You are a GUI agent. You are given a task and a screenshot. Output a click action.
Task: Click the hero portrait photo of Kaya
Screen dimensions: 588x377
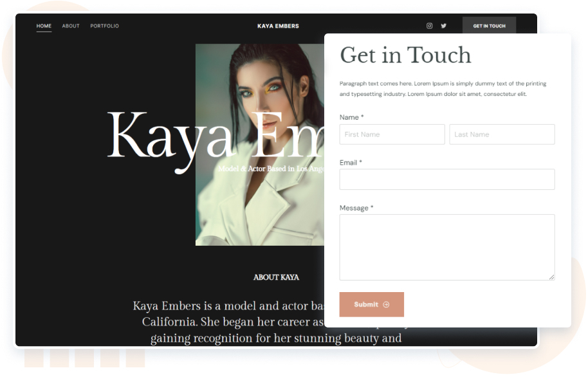pyautogui.click(x=257, y=206)
